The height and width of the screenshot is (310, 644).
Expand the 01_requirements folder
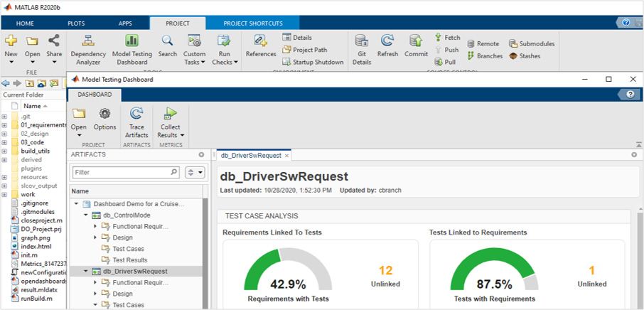[x=4, y=125]
